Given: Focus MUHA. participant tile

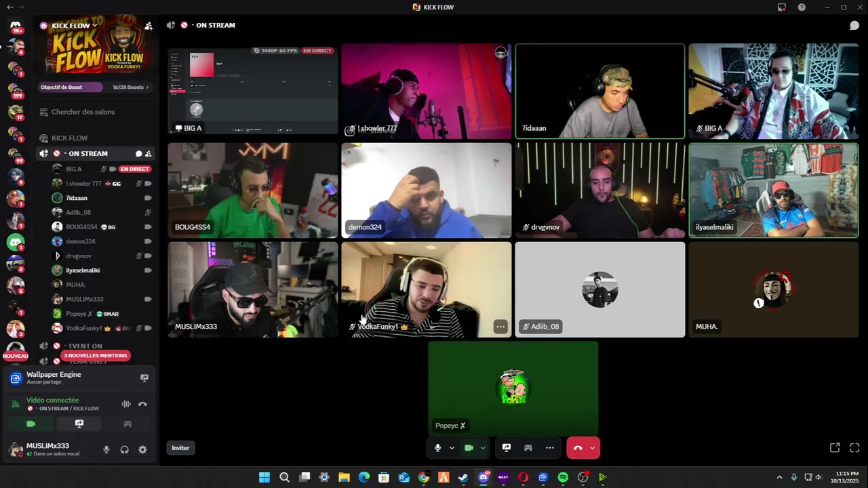Looking at the screenshot, I should point(774,289).
